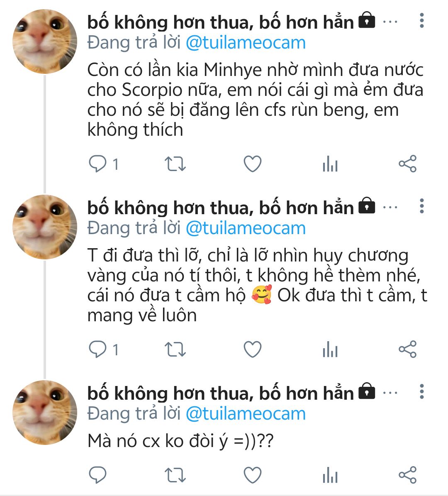
Task: Open @tuilameocam mention in first tweet
Action: pyautogui.click(x=246, y=43)
